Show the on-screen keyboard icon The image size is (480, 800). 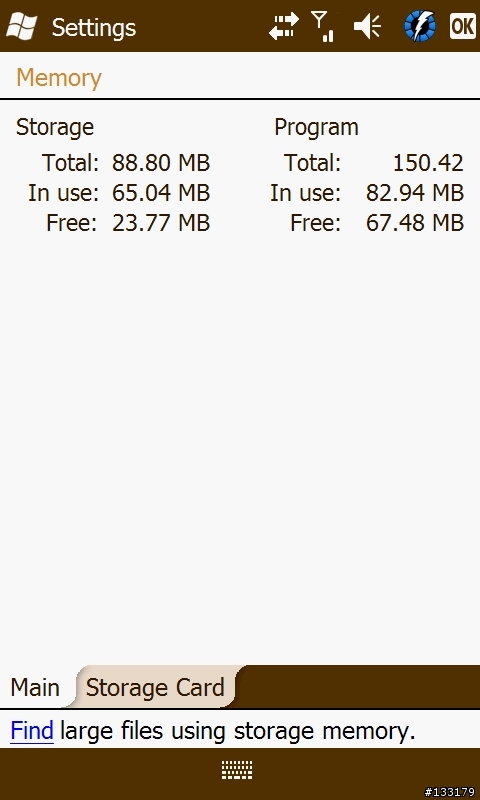[x=237, y=769]
